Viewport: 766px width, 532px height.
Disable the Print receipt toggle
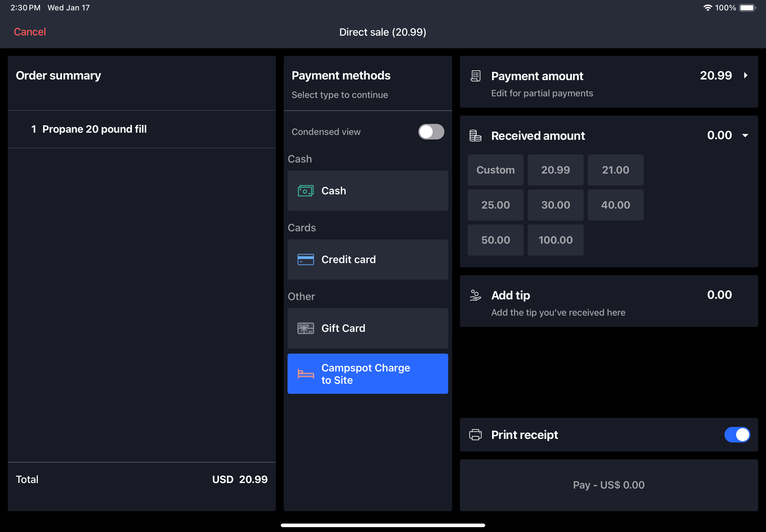pos(737,435)
